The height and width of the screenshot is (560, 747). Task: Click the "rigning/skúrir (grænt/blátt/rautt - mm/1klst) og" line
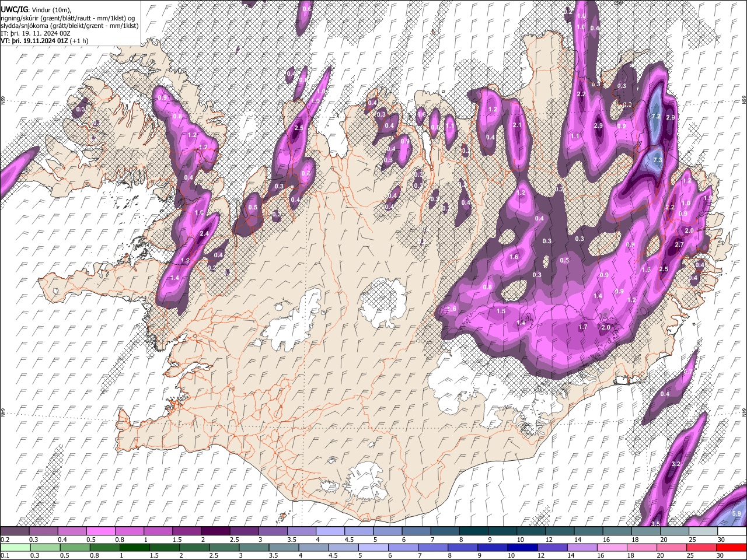[68, 17]
